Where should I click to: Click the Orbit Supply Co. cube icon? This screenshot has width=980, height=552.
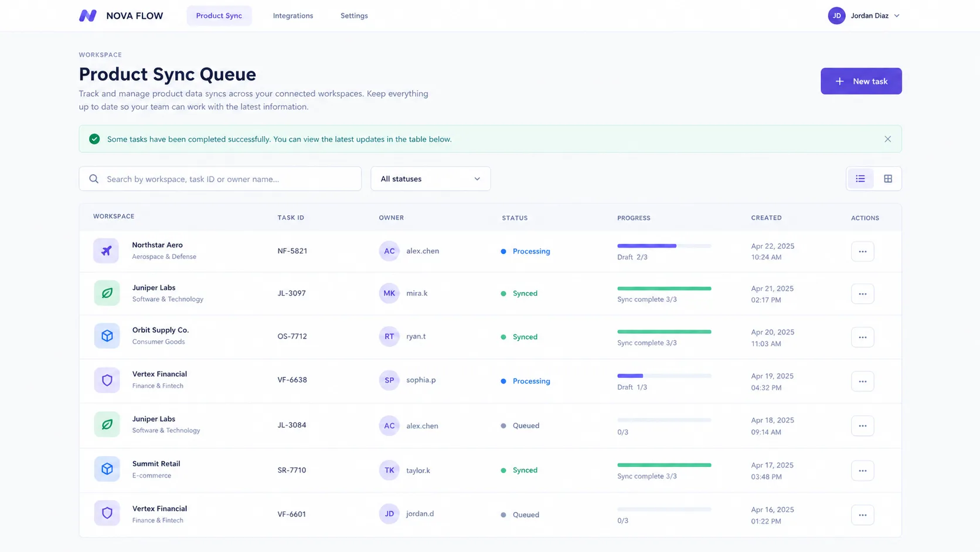[x=107, y=336]
